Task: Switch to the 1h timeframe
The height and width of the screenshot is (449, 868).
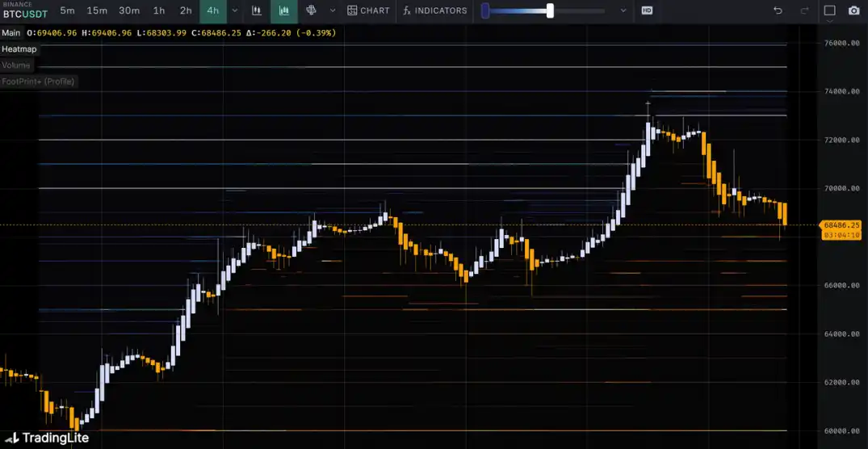Action: click(x=159, y=10)
